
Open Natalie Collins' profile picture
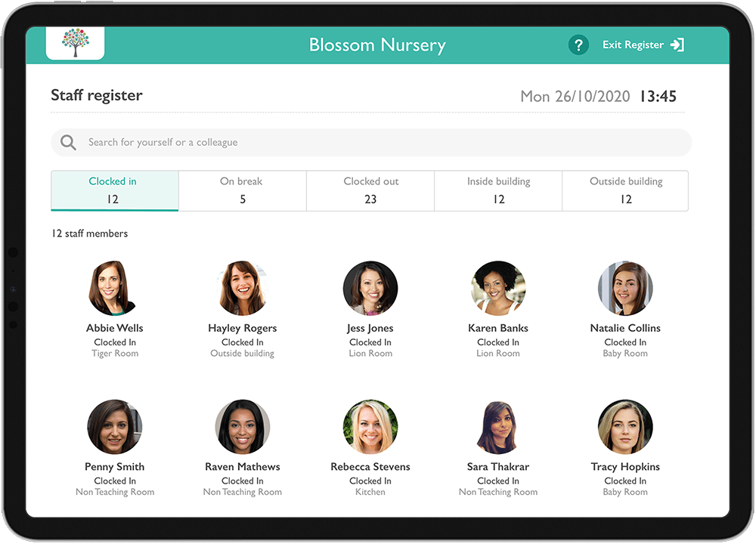[x=625, y=288]
